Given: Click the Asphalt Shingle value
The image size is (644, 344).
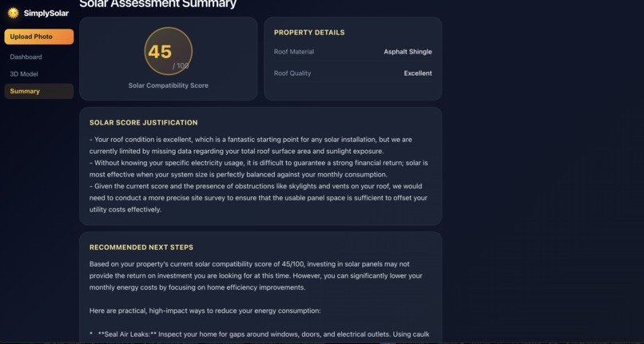Looking at the screenshot, I should click(407, 52).
